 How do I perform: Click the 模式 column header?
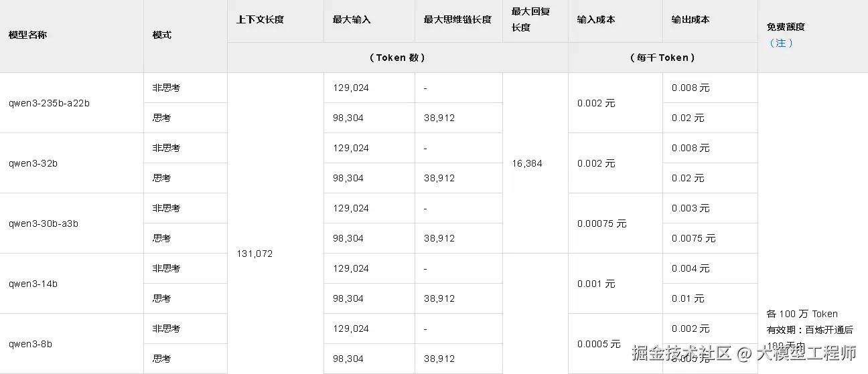162,35
